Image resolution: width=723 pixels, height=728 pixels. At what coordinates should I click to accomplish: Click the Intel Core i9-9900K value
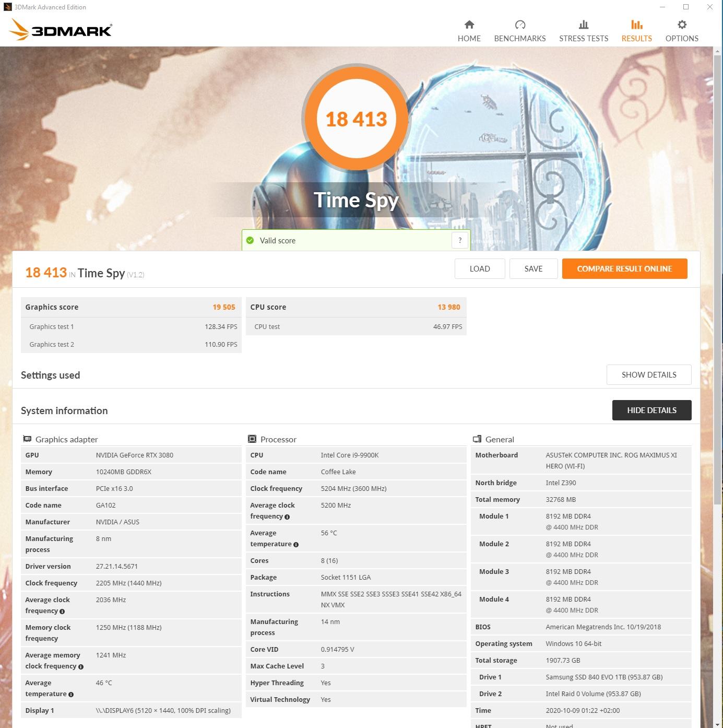[x=350, y=455]
